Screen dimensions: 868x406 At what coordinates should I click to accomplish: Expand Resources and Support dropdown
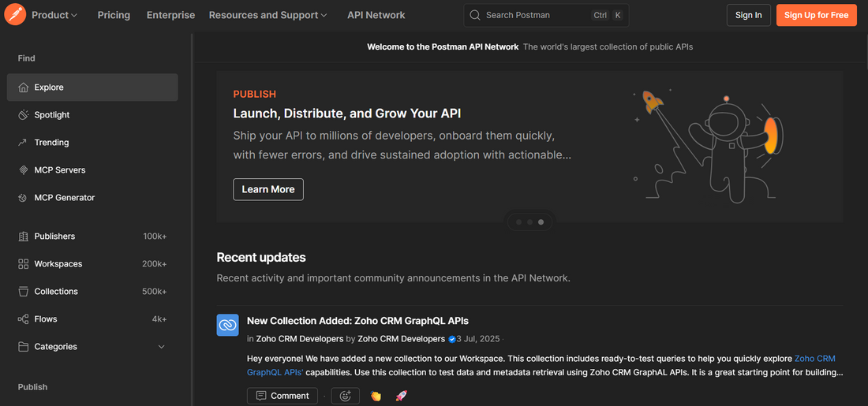click(268, 15)
